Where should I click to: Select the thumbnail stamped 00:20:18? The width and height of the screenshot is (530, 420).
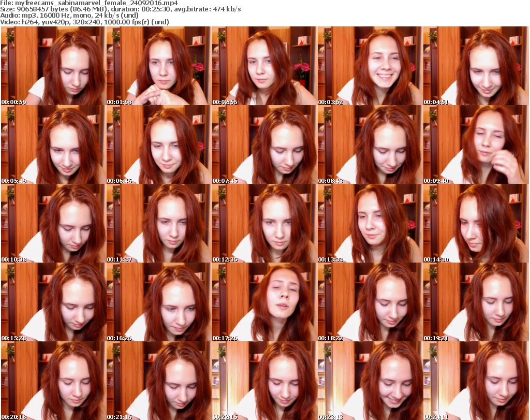53,381
